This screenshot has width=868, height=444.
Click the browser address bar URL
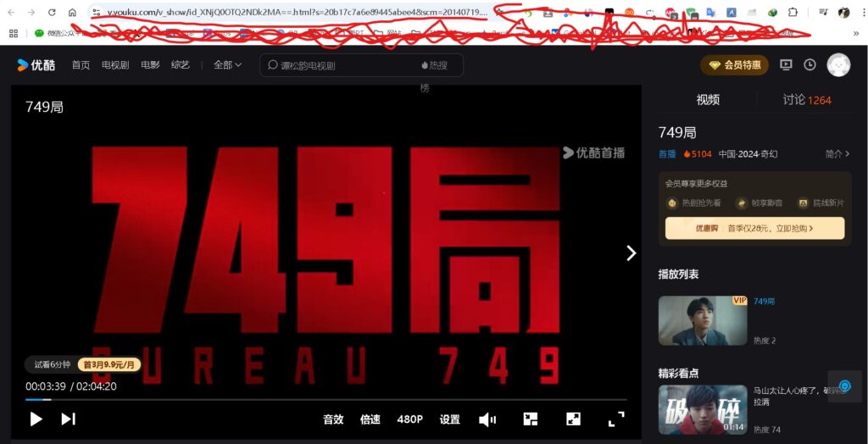point(298,12)
